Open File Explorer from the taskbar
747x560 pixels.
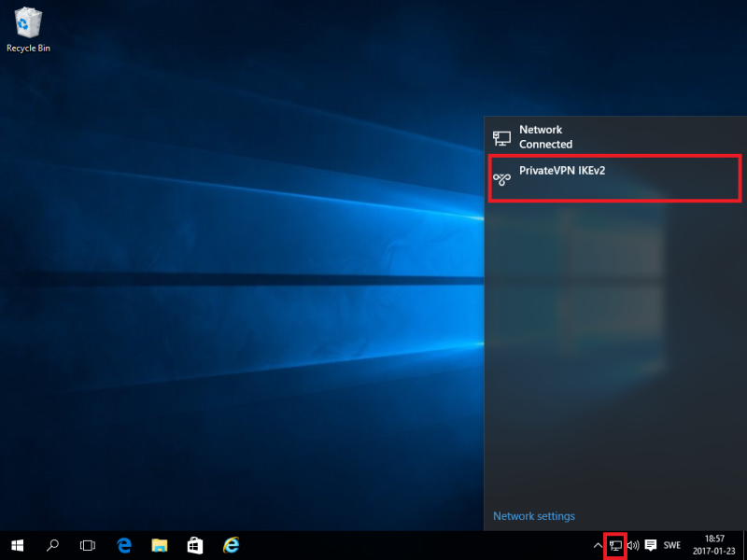[160, 545]
